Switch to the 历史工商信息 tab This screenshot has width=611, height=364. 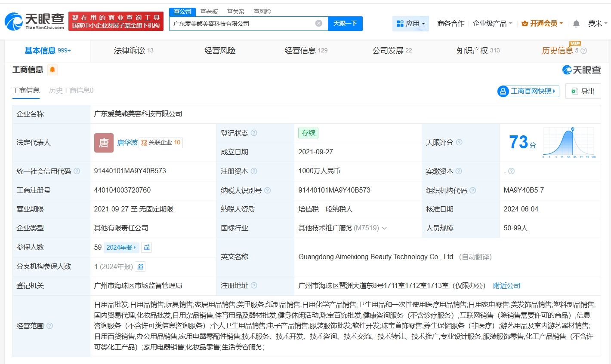coord(71,90)
